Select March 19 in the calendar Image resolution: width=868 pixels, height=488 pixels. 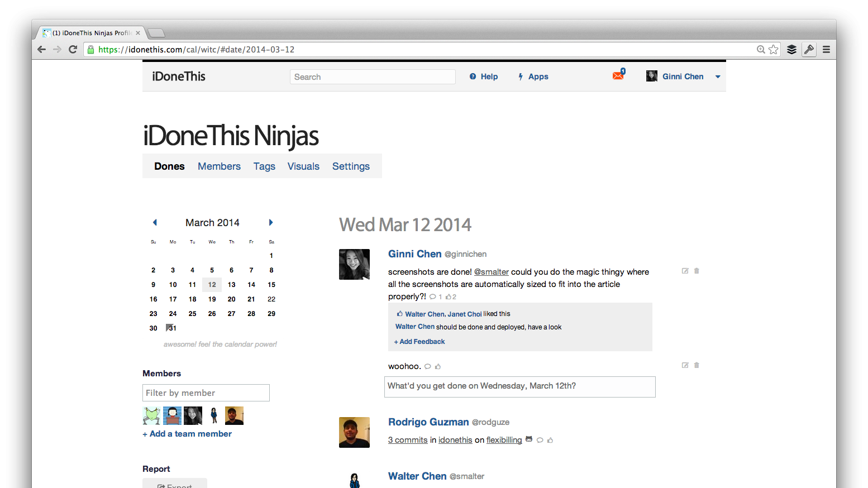coord(212,299)
